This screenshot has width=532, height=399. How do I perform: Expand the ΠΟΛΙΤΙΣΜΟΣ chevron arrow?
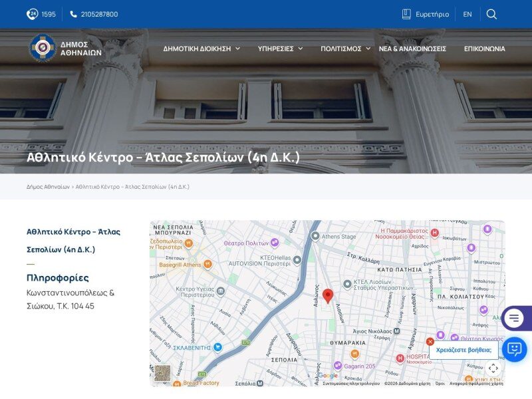pyautogui.click(x=368, y=49)
